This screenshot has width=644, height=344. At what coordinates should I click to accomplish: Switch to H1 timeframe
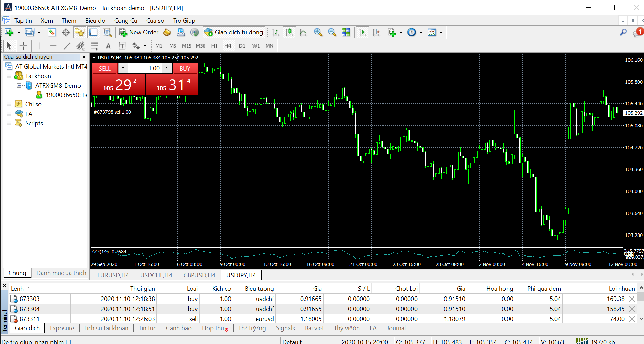[x=214, y=46]
